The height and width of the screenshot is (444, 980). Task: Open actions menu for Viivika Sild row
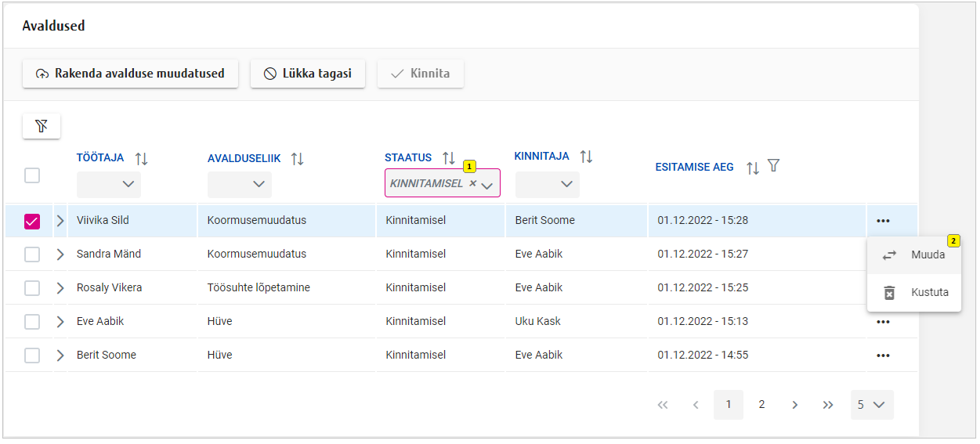click(x=883, y=221)
